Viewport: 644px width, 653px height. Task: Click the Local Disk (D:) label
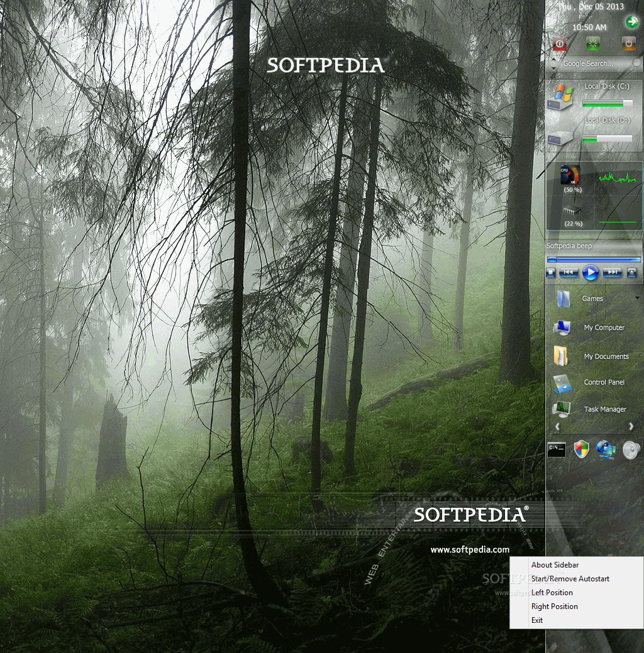click(x=607, y=120)
